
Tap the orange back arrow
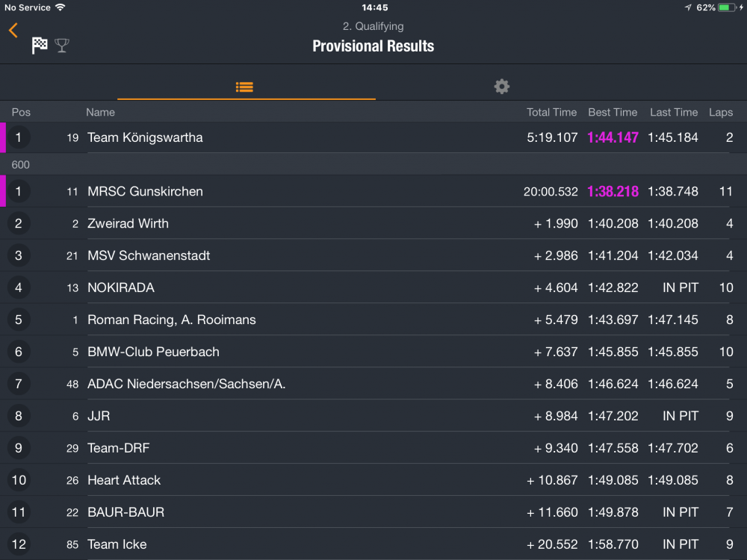pyautogui.click(x=13, y=31)
